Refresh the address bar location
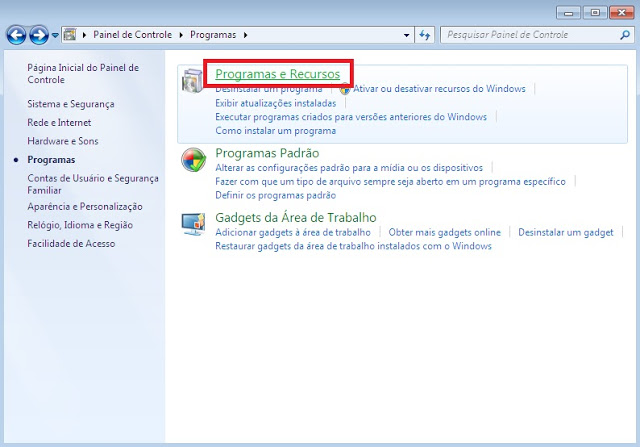The height and width of the screenshot is (447, 640). [424, 35]
